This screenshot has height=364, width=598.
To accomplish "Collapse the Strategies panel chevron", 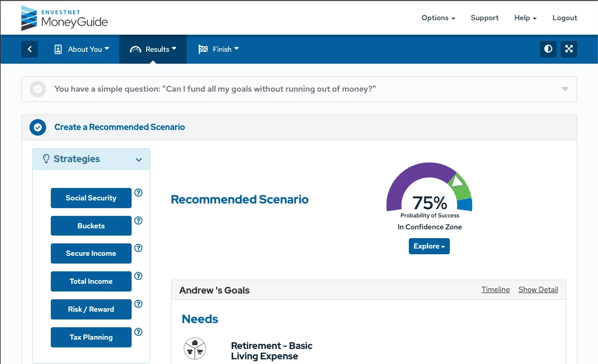I will point(139,159).
